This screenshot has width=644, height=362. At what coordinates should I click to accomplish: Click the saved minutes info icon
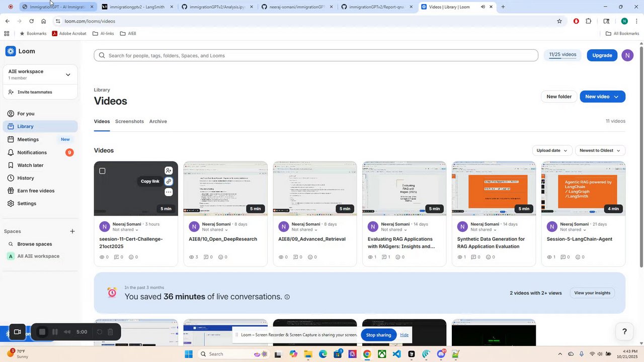click(287, 297)
